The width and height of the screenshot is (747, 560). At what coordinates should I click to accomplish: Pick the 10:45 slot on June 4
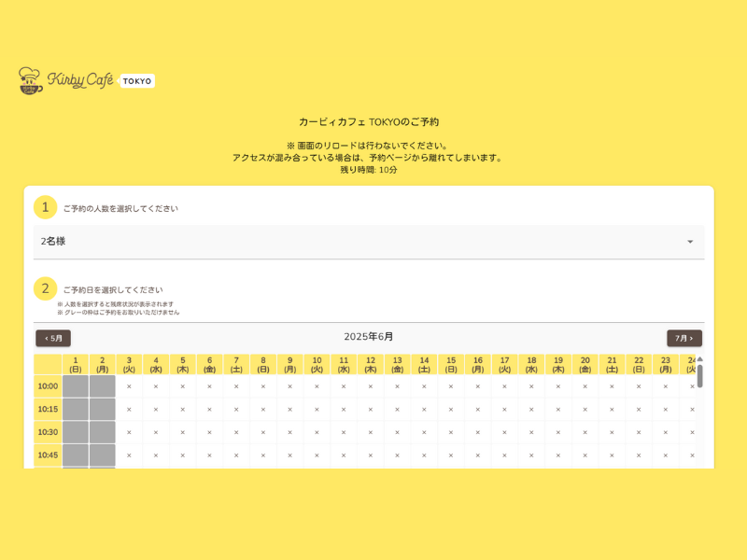point(156,455)
